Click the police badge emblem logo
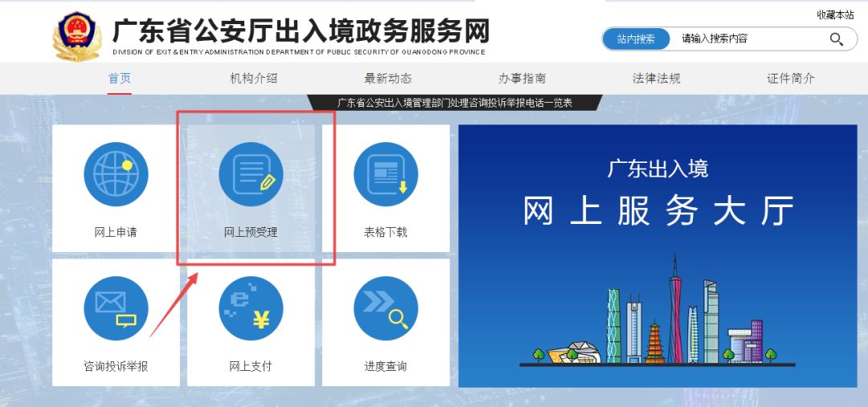Viewport: 868px width, 407px height. (77, 36)
